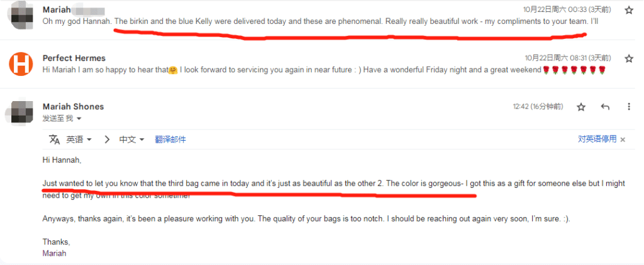
Task: Open the 中文 target language dropdown
Action: coord(132,139)
